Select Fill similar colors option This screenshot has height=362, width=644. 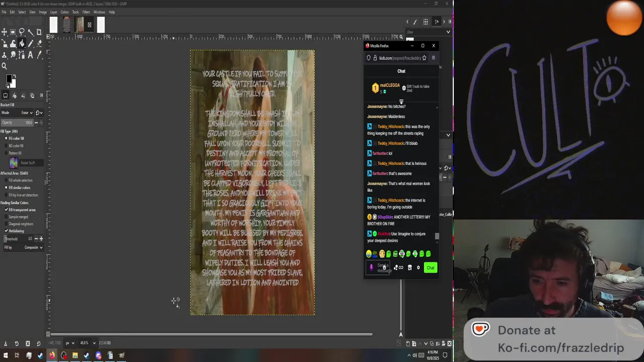tap(6, 188)
